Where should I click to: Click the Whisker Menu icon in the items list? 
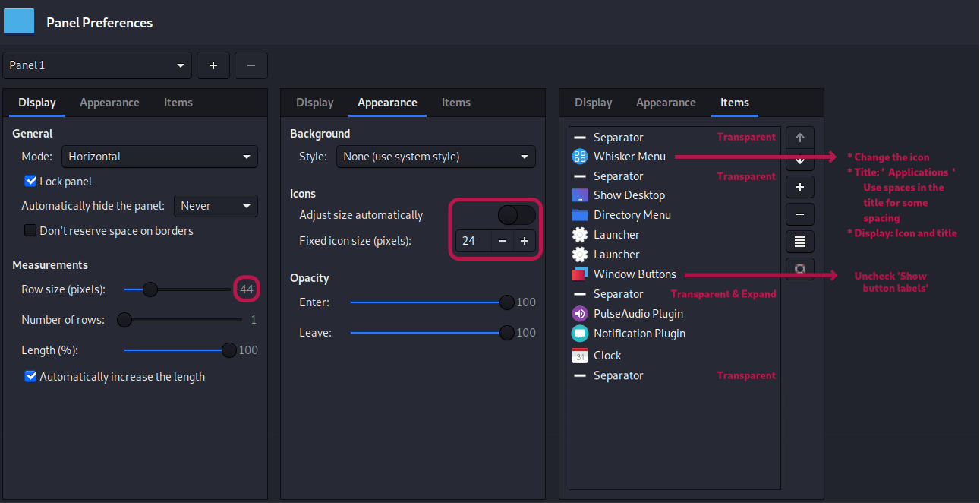579,157
